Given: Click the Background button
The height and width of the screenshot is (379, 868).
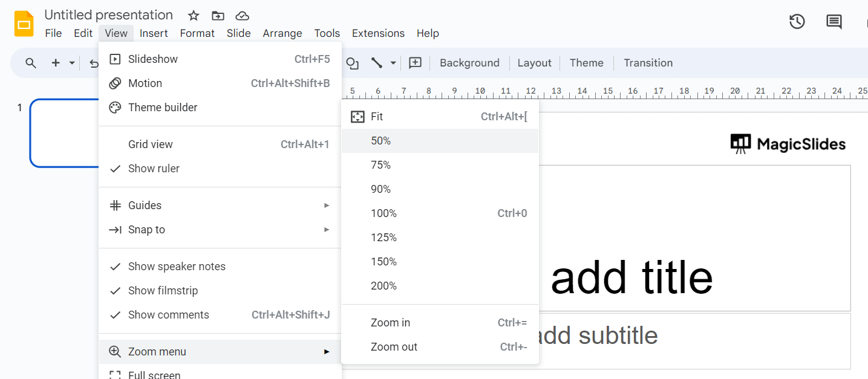Looking at the screenshot, I should coord(469,63).
